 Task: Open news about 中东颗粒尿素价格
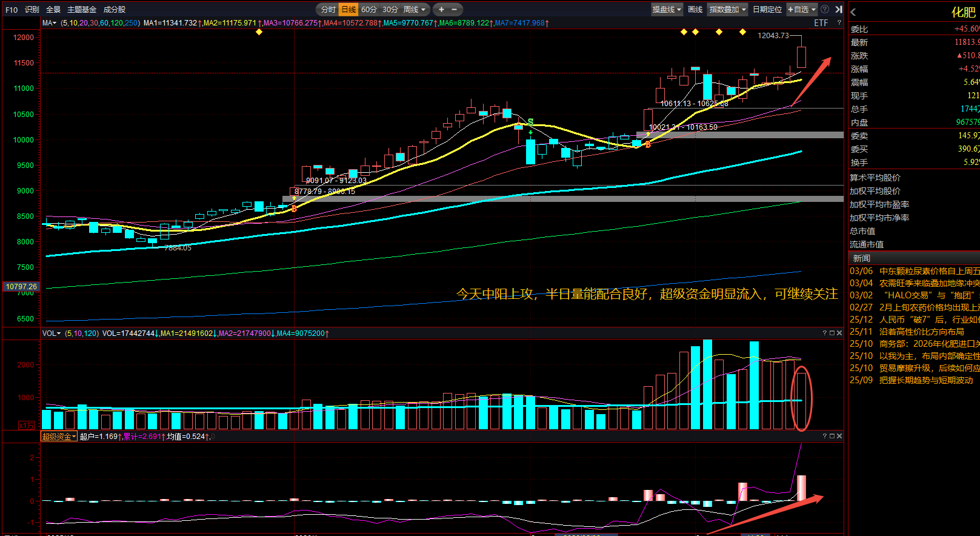point(928,271)
